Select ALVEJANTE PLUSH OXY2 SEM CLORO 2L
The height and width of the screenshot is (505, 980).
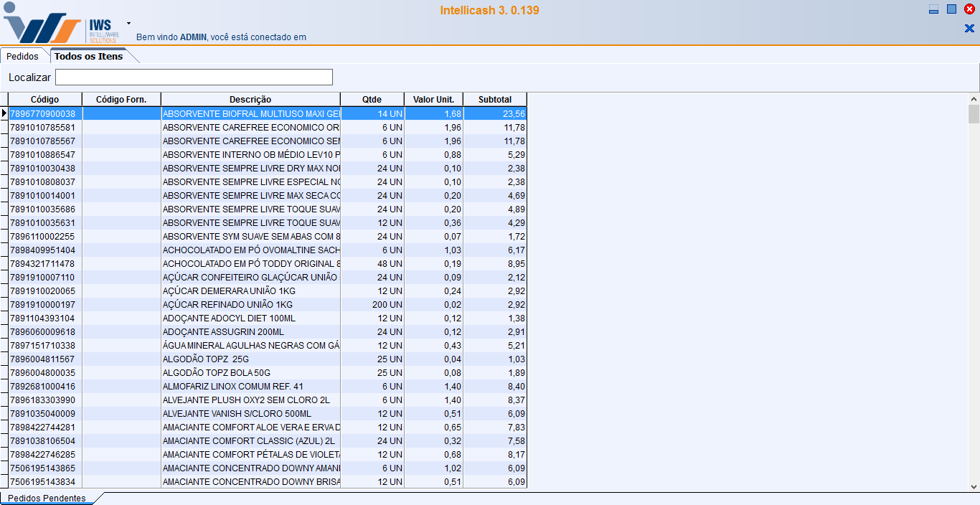pyautogui.click(x=251, y=400)
